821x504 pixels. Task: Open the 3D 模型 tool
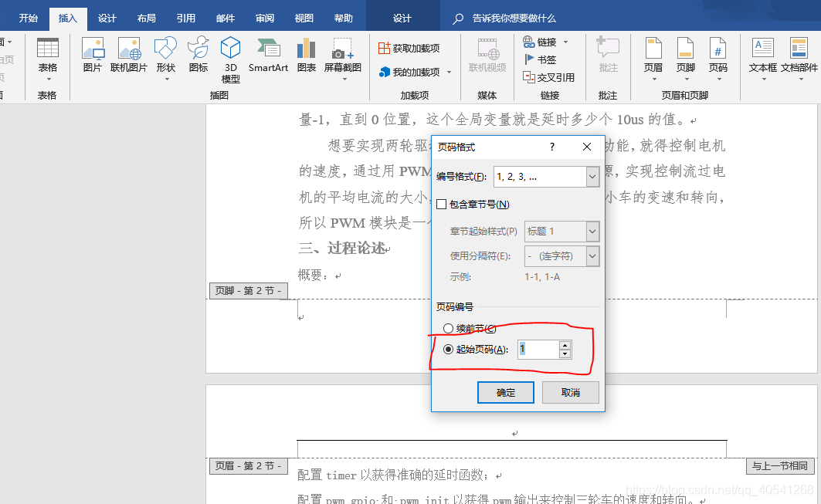[230, 59]
